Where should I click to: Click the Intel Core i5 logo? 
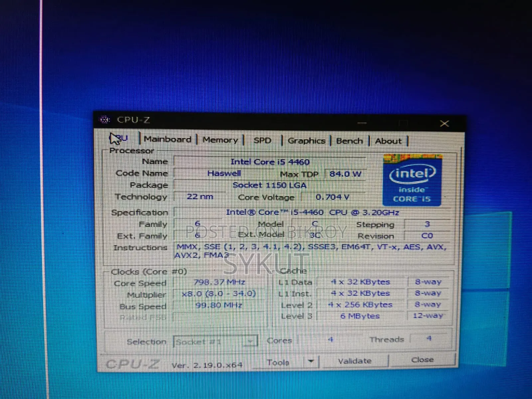click(x=412, y=180)
